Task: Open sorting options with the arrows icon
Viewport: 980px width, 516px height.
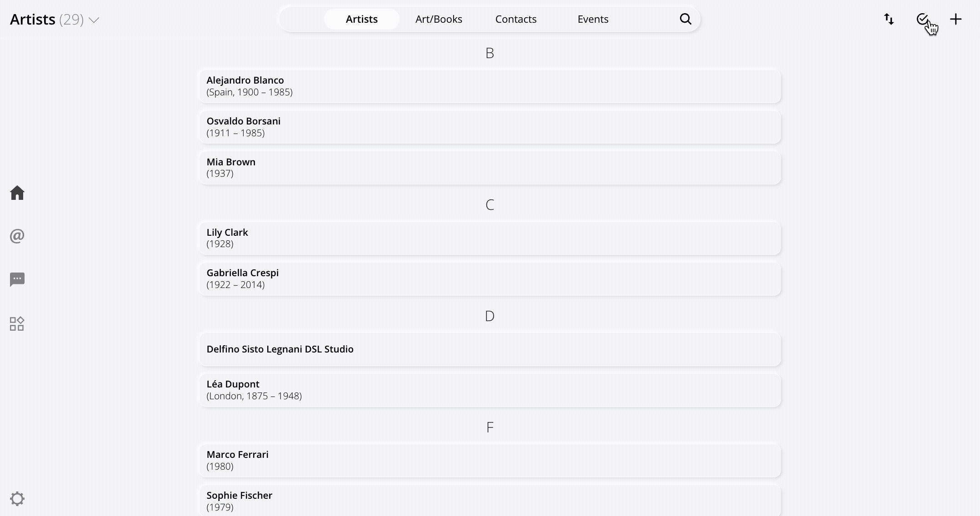Action: tap(889, 19)
